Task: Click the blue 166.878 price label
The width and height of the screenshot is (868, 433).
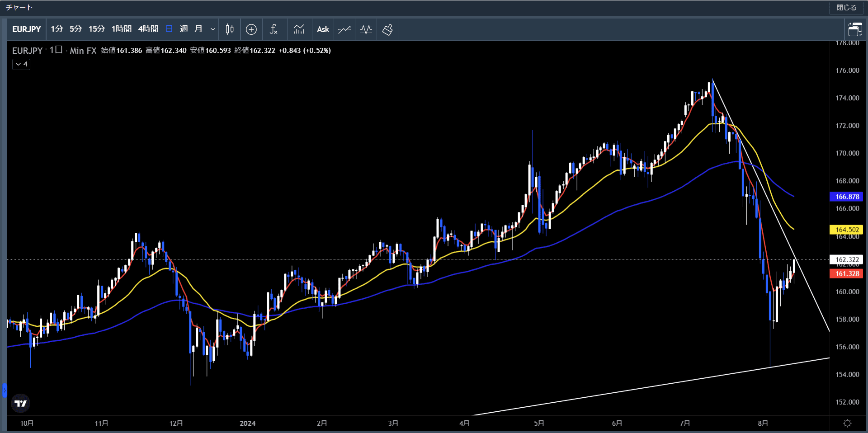Action: (847, 197)
